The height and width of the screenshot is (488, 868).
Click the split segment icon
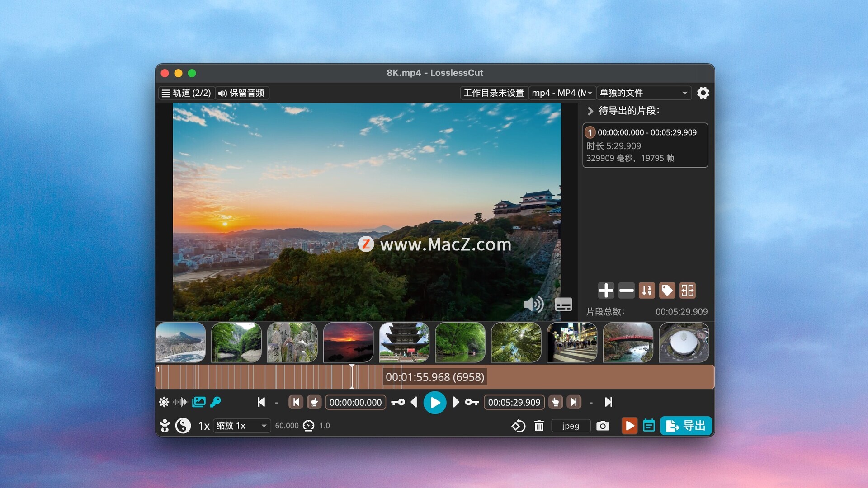click(x=687, y=291)
